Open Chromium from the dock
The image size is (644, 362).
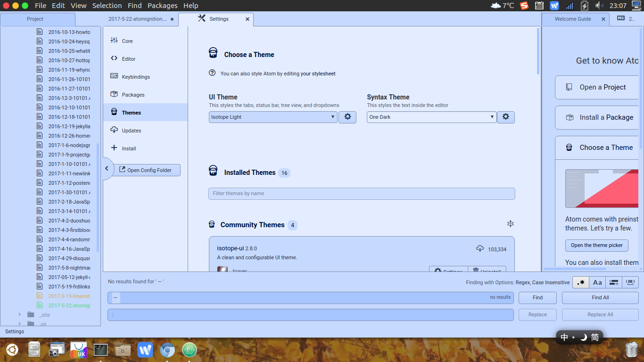167,350
